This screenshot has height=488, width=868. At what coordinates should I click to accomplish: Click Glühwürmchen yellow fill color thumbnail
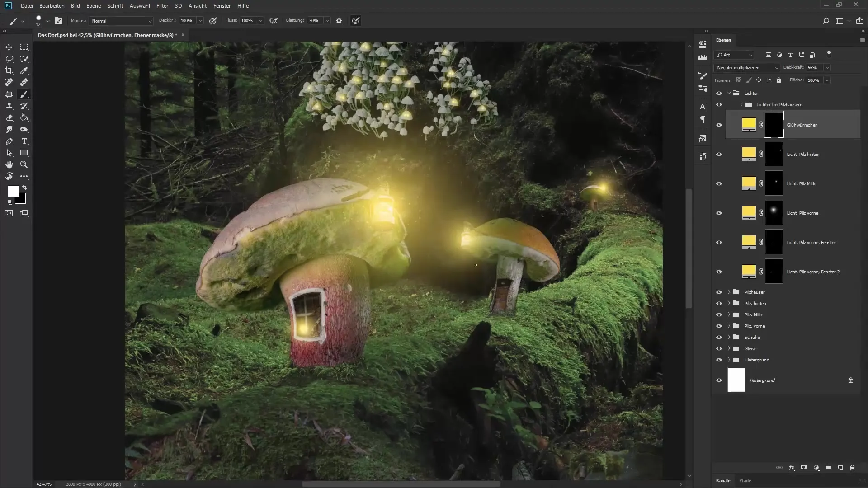coord(749,125)
